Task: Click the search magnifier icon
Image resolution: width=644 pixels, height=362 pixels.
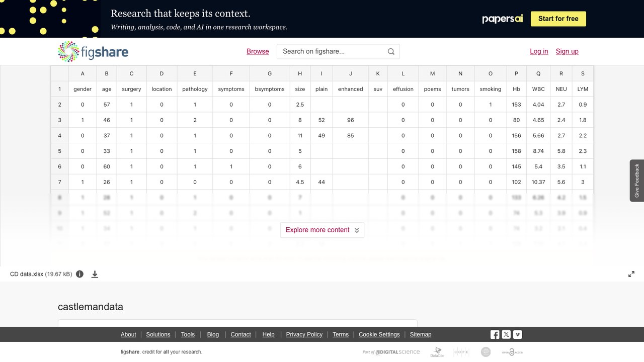Action: click(x=391, y=51)
